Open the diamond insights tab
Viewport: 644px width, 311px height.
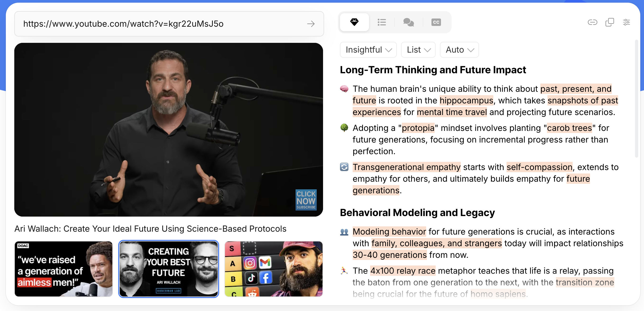(x=354, y=22)
